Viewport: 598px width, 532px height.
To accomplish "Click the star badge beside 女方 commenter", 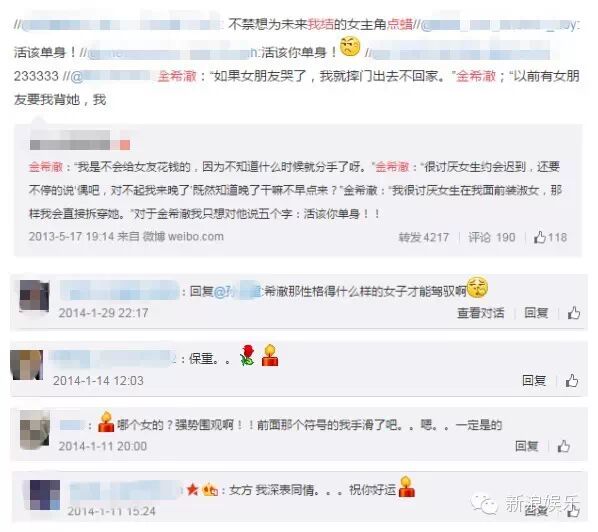I will [x=193, y=489].
